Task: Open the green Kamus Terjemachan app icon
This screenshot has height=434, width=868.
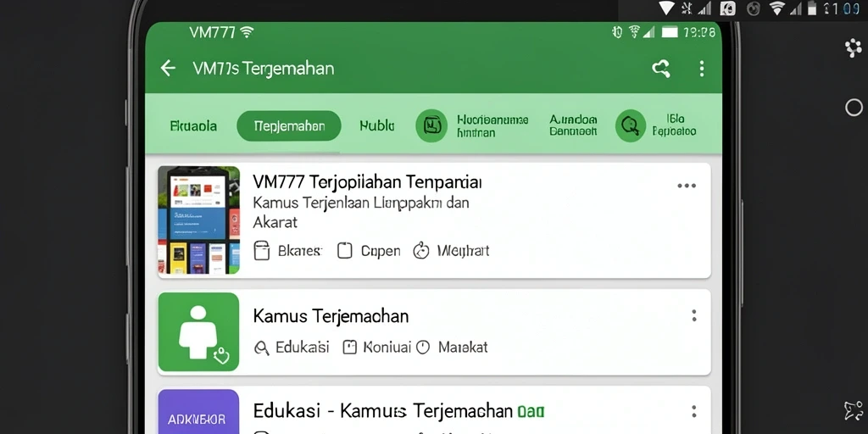Action: click(198, 331)
